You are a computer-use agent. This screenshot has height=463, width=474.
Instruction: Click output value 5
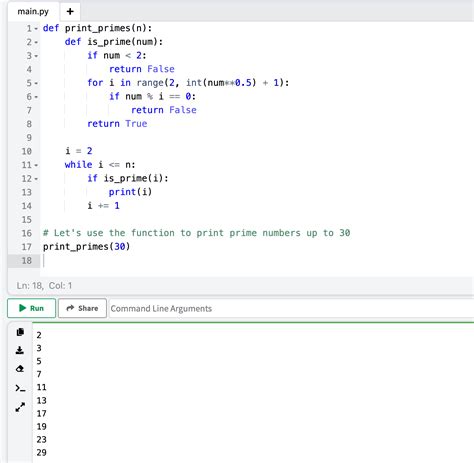[39, 361]
